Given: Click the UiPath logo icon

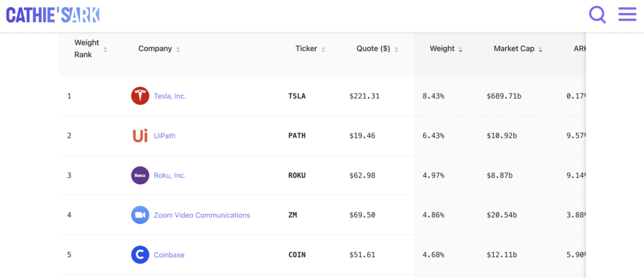Looking at the screenshot, I should pos(140,135).
